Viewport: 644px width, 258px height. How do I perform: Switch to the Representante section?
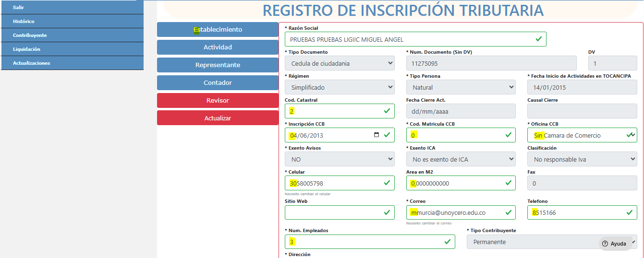point(218,65)
